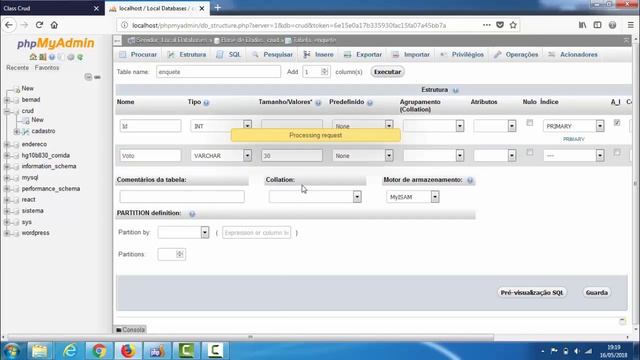This screenshot has height=360, width=640.
Task: Open Windows Start menu
Action: pyautogui.click(x=12, y=351)
